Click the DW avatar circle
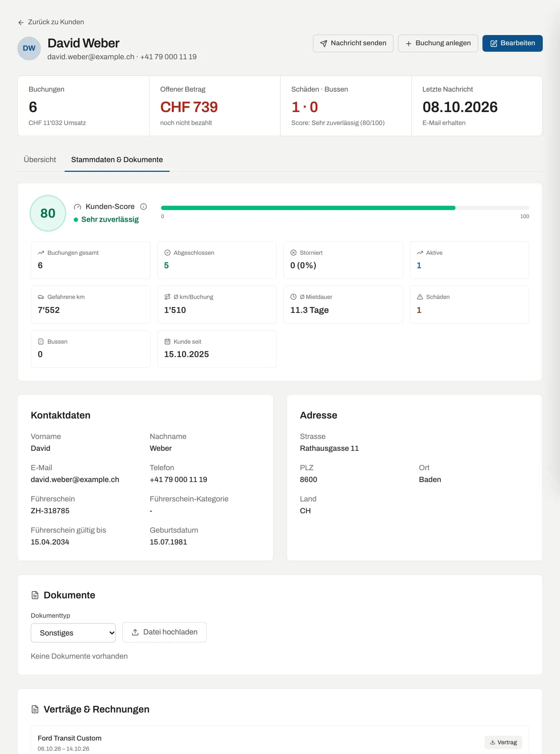The image size is (560, 754). point(29,48)
